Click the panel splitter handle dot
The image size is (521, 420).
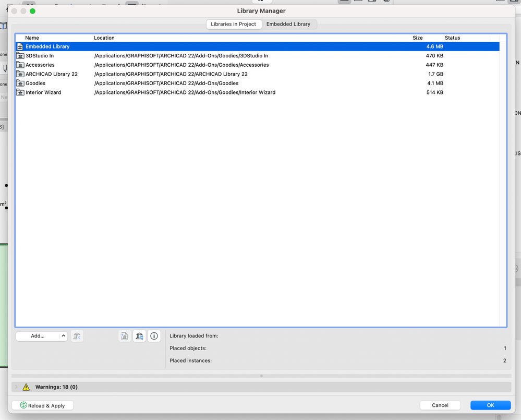[x=261, y=376]
